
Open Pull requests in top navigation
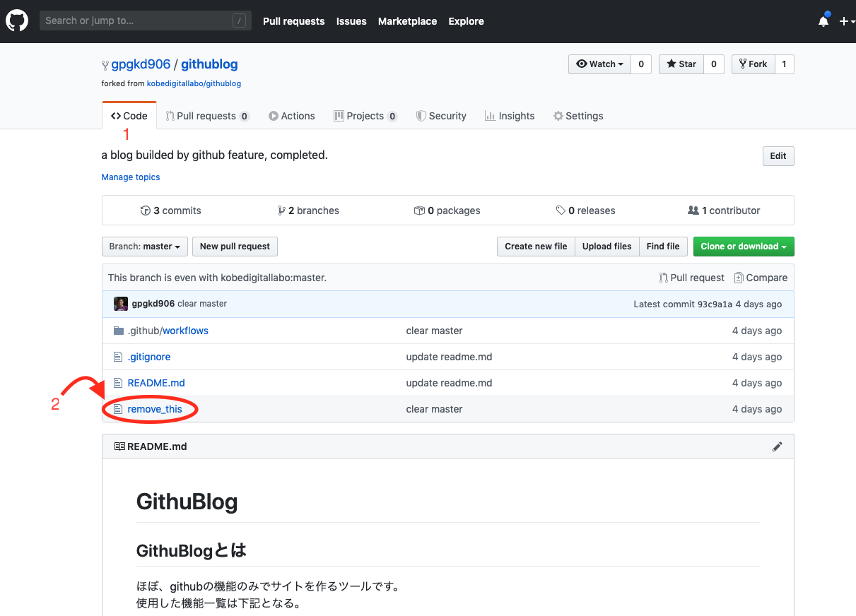pos(293,21)
